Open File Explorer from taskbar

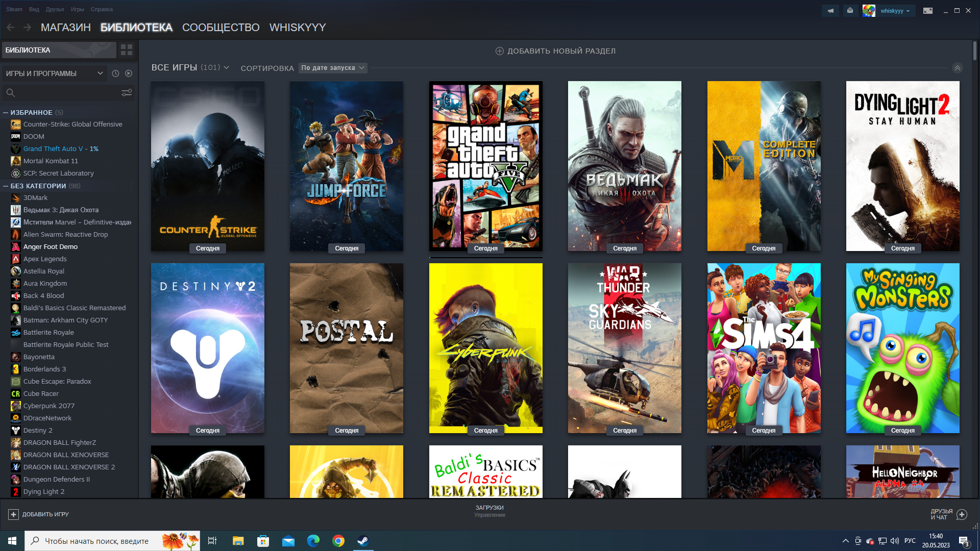[x=238, y=541]
